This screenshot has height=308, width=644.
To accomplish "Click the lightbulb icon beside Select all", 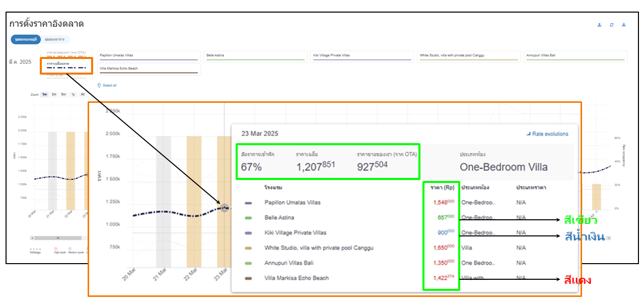I will (x=100, y=85).
